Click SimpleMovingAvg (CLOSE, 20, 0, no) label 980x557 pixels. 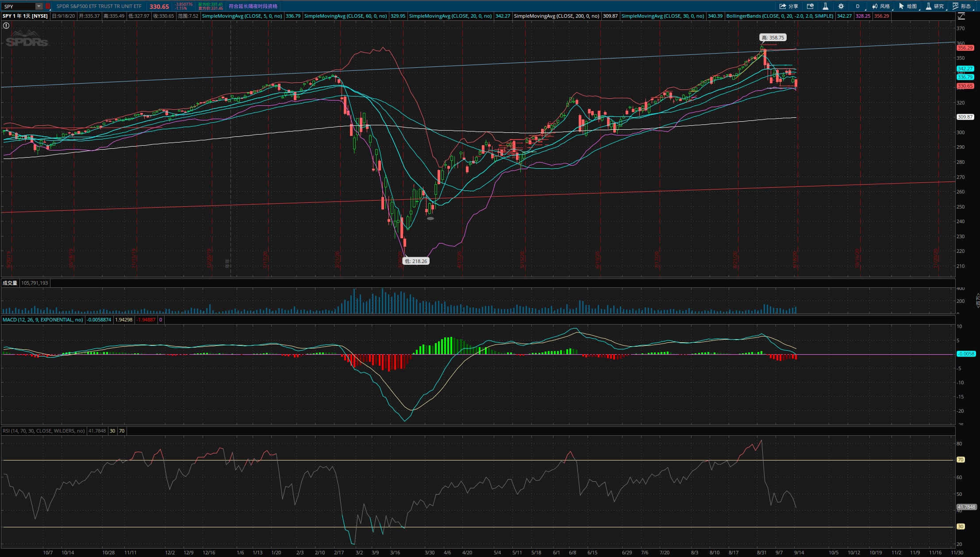pos(450,16)
